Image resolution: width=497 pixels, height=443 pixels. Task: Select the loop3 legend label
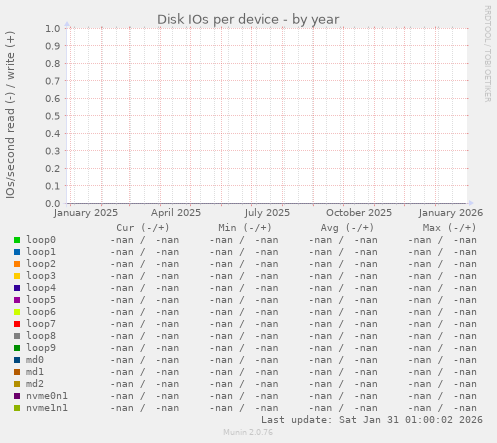(41, 276)
